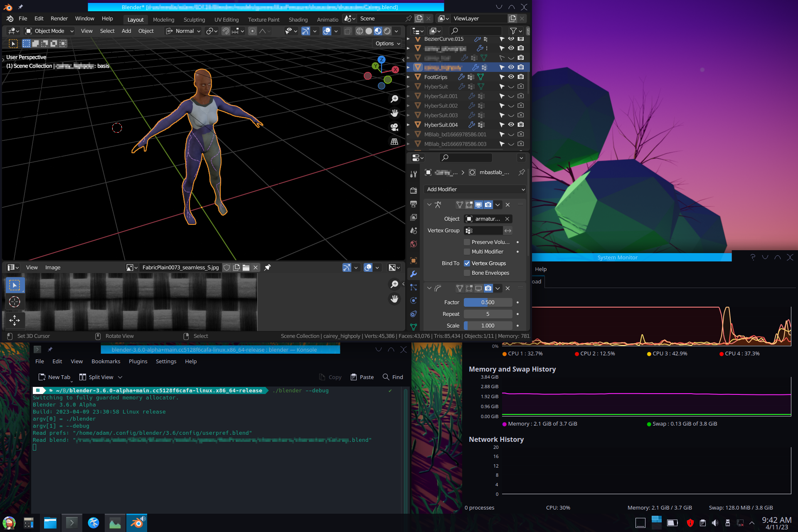Click the zoom magnifier icon in 3D viewport
The image size is (798, 532).
394,99
